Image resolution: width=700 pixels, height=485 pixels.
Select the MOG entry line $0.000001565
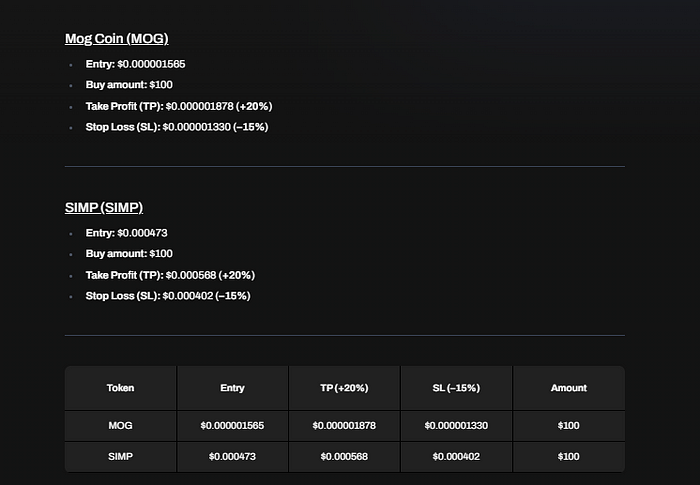(x=135, y=64)
